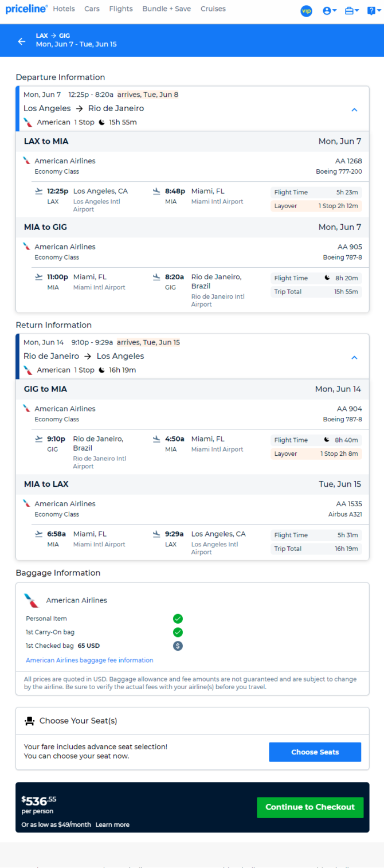384x868 pixels.
Task: Click the back arrow in blue header
Action: (22, 41)
